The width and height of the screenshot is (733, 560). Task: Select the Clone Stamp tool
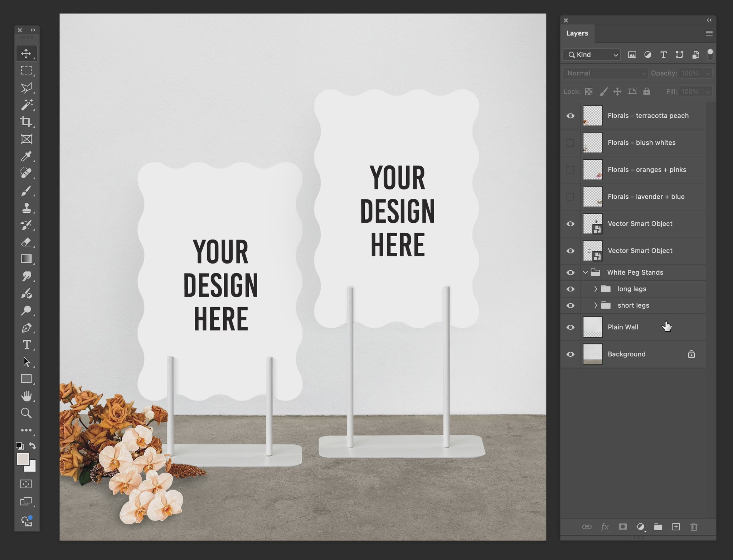[26, 208]
